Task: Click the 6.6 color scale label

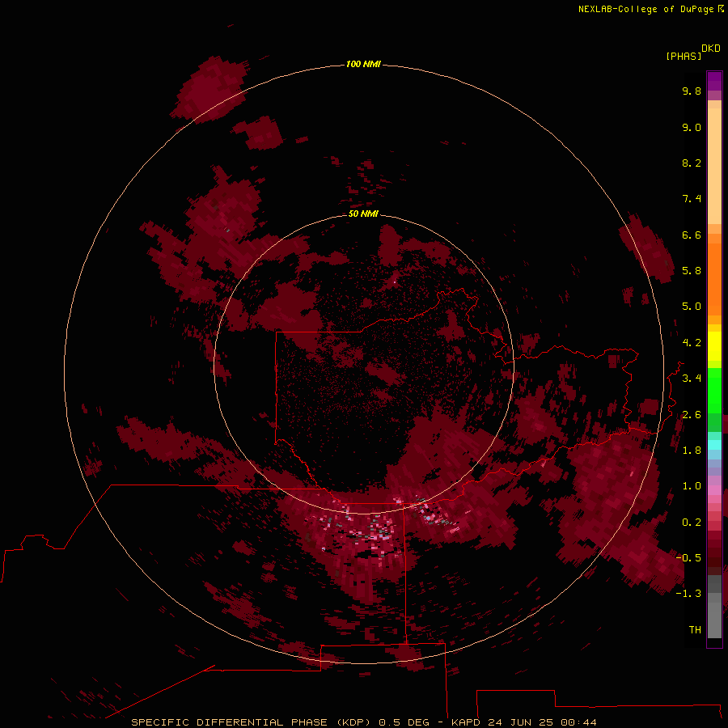Action: coord(692,235)
